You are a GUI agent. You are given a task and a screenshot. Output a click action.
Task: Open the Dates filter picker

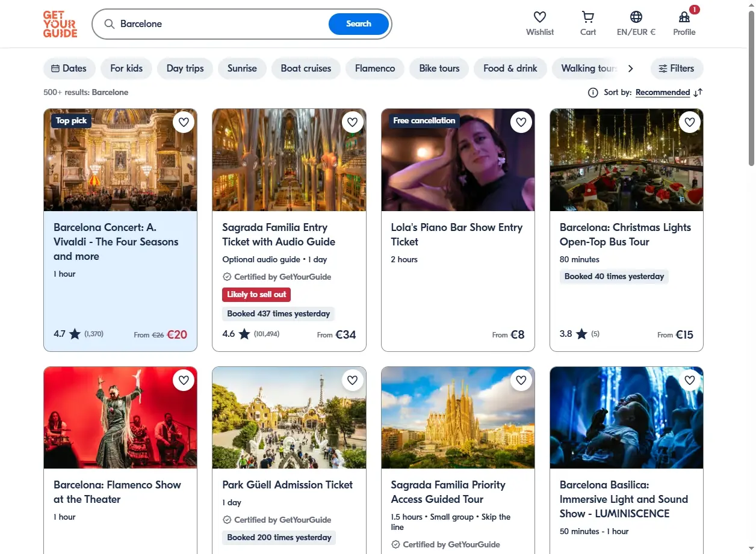pos(69,69)
